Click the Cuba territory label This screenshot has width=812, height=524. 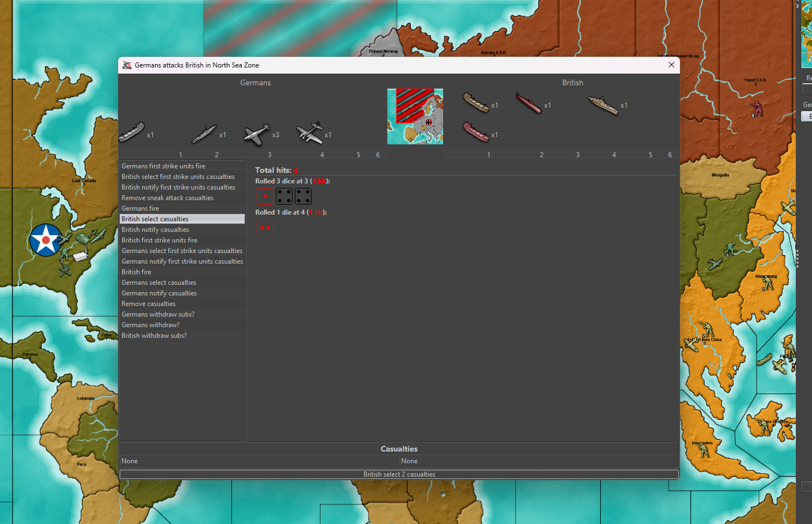coord(106,335)
